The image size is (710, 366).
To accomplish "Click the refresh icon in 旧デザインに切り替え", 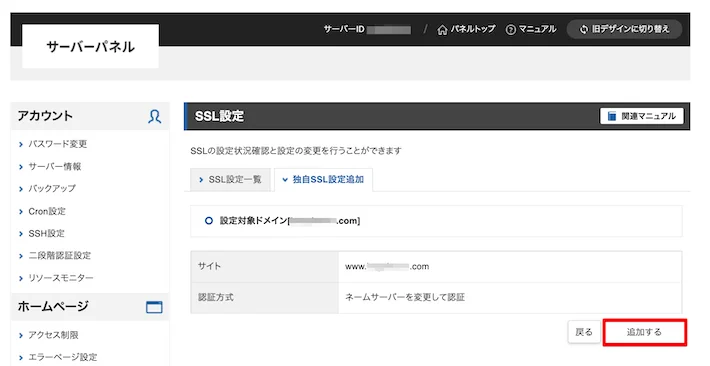I will [x=584, y=30].
